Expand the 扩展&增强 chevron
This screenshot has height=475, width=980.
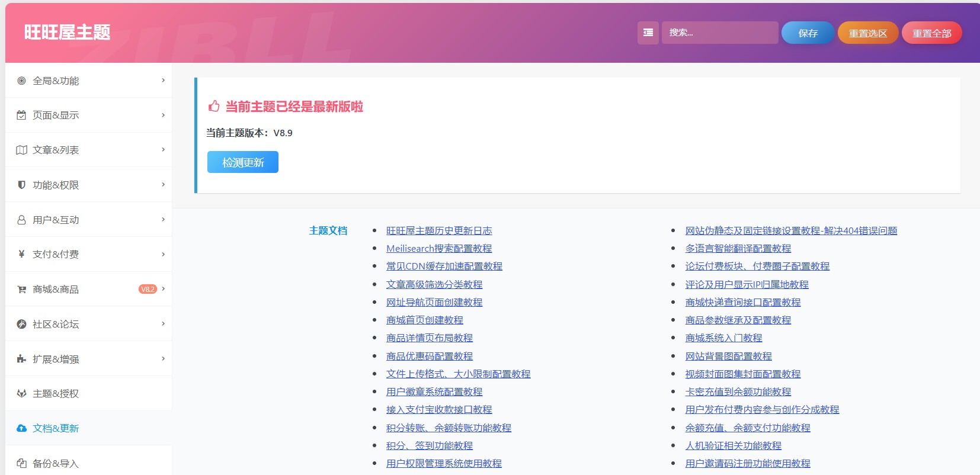[x=164, y=358]
